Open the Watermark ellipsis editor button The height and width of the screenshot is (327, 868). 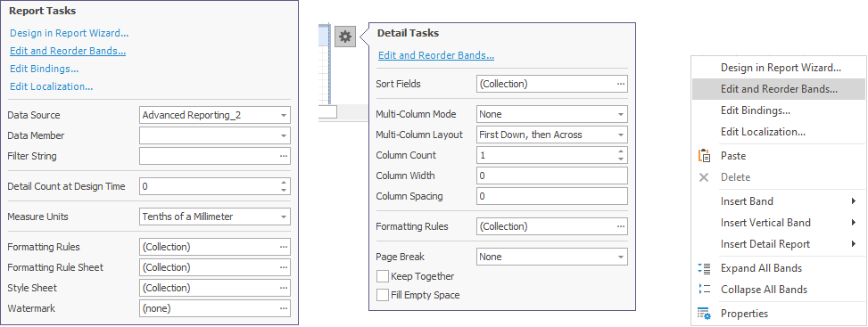pyautogui.click(x=284, y=309)
